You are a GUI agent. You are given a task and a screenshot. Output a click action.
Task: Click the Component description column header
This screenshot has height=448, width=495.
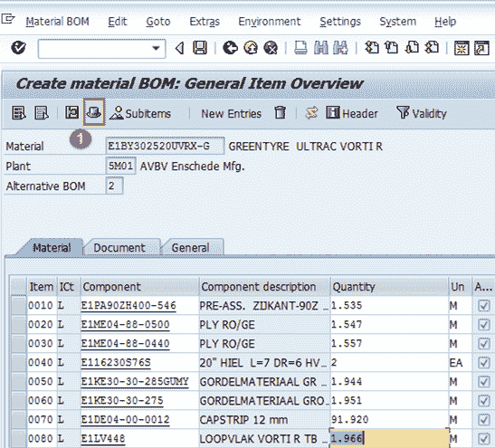pos(264,287)
